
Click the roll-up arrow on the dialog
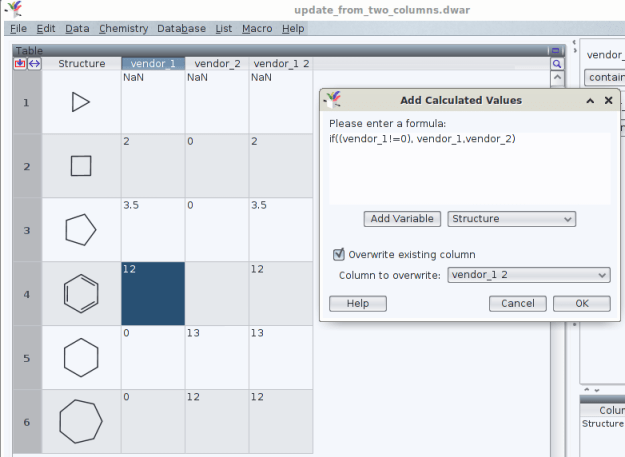click(591, 101)
